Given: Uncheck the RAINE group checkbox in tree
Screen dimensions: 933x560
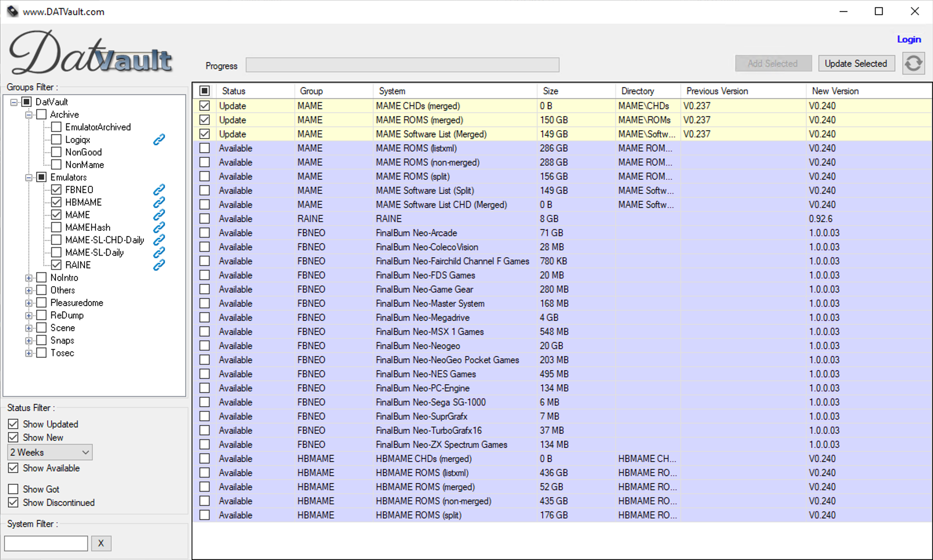Looking at the screenshot, I should pyautogui.click(x=56, y=265).
